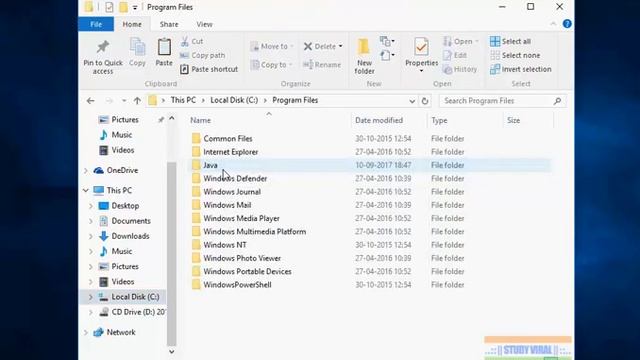Open the New item dropdown icon
640x360 pixels.
tap(387, 41)
